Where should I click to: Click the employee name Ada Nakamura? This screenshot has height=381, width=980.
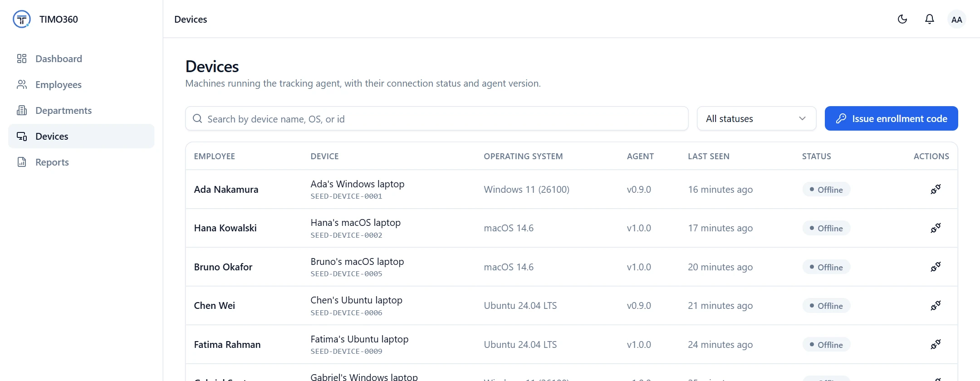point(226,189)
